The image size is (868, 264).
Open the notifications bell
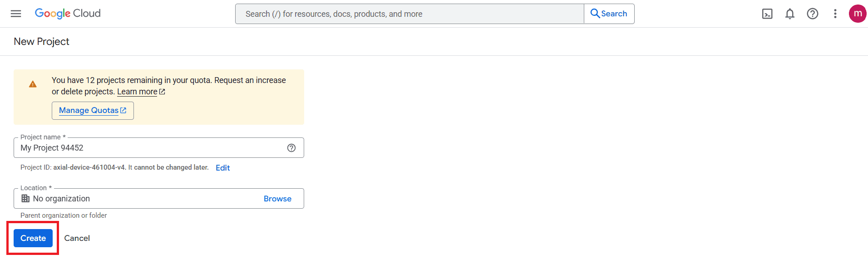[790, 14]
